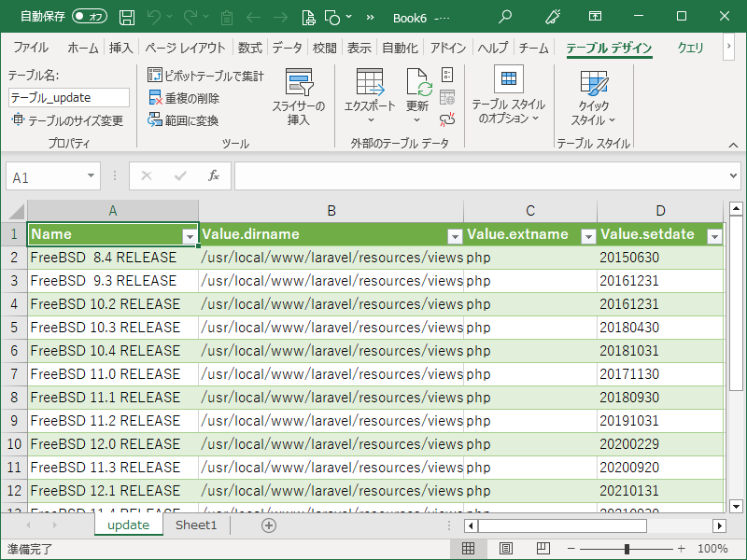Screen dimensions: 747x560
Task: Click the unlink table icon
Action: pos(447,119)
